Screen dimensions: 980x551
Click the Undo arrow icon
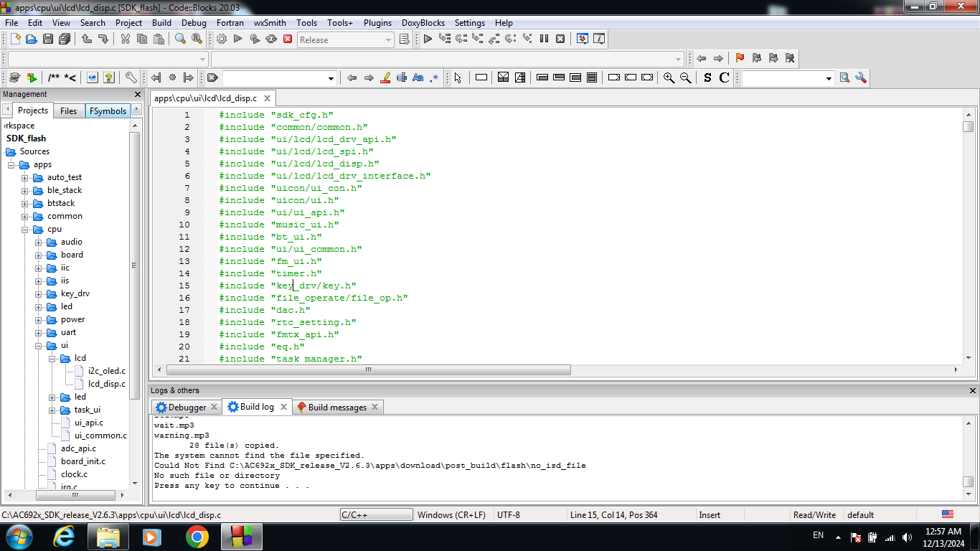click(x=87, y=39)
